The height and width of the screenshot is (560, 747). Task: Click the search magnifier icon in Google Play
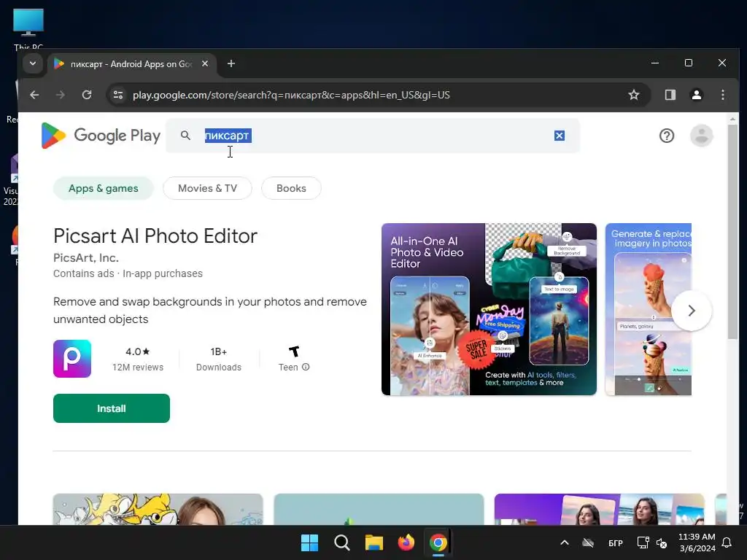coord(185,136)
